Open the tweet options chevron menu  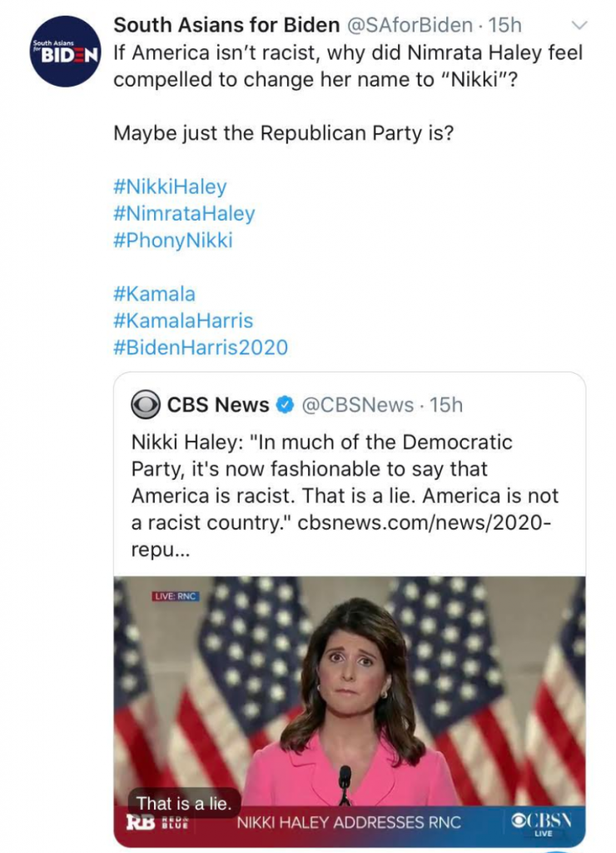(x=579, y=25)
